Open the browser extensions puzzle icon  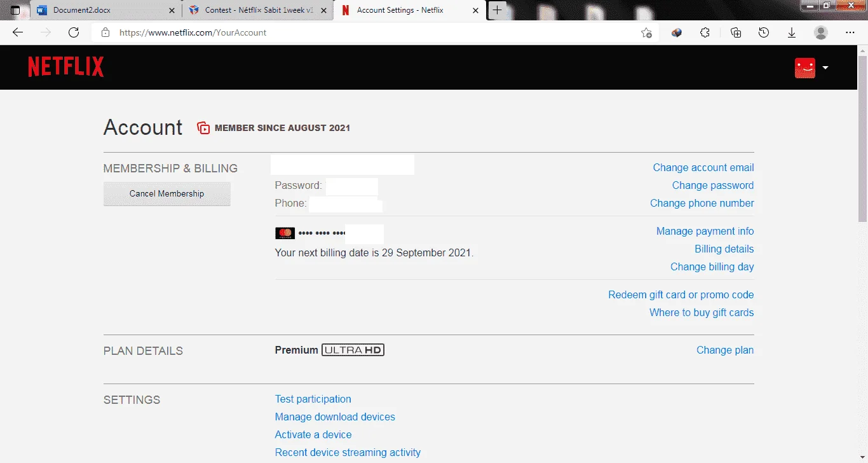coord(705,32)
